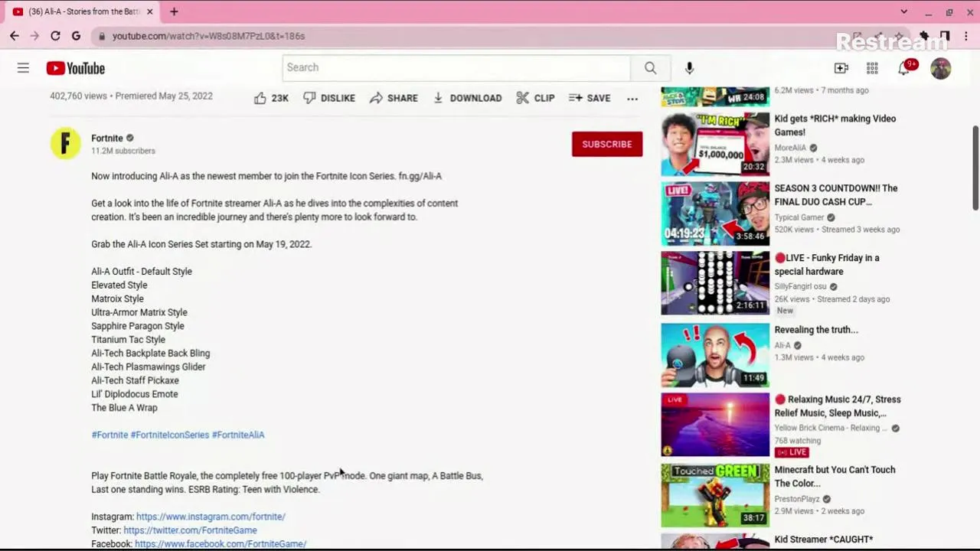Click the Kid Streamer CAUGHT video title
Screen dimensions: 980x551
(x=824, y=540)
